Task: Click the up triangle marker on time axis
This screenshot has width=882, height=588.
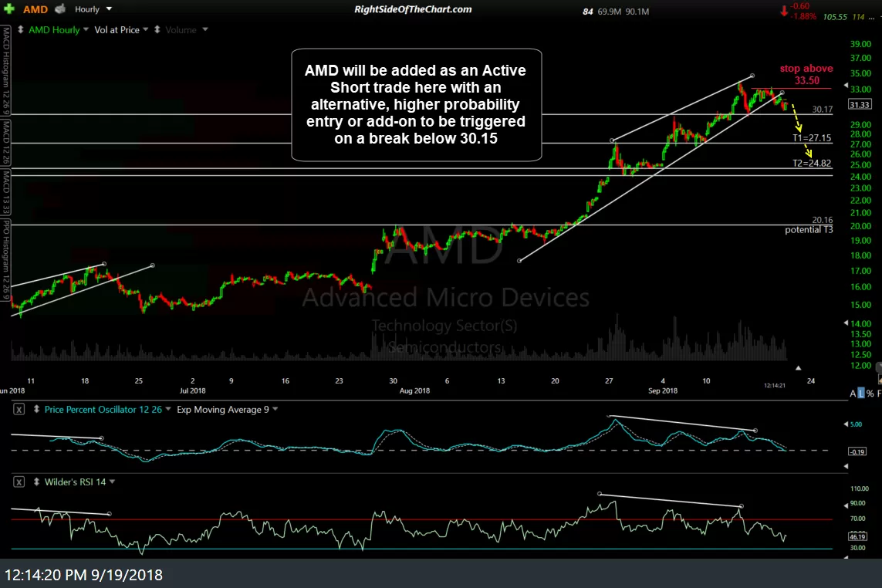Action: pyautogui.click(x=798, y=368)
